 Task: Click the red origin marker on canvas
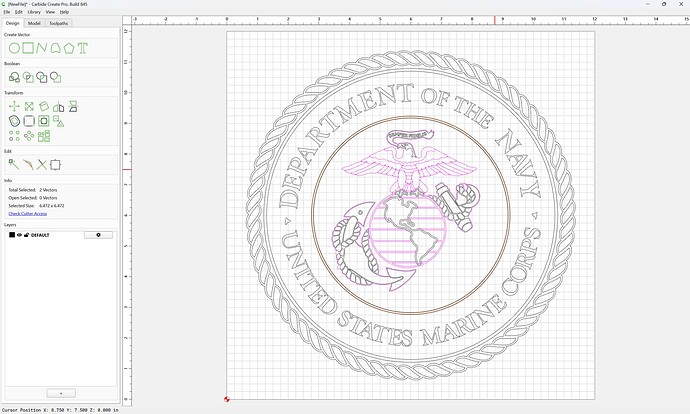click(227, 399)
